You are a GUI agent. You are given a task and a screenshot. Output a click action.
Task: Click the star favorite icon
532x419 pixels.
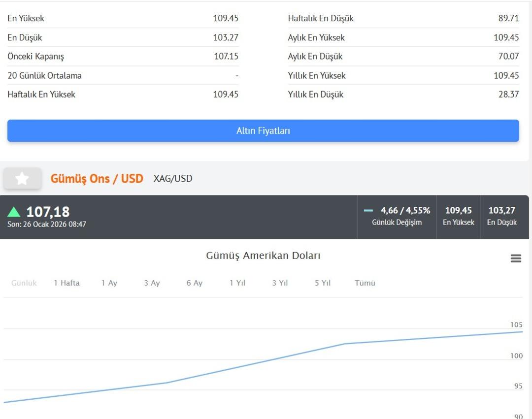tap(22, 178)
